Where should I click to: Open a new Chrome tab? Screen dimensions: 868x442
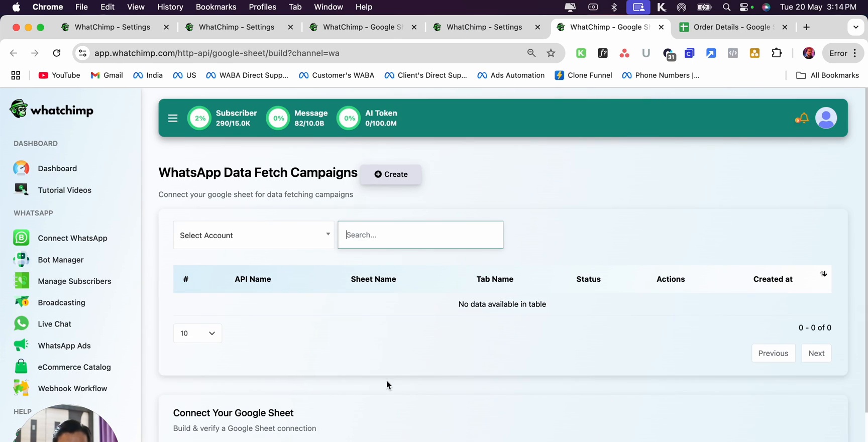[807, 27]
